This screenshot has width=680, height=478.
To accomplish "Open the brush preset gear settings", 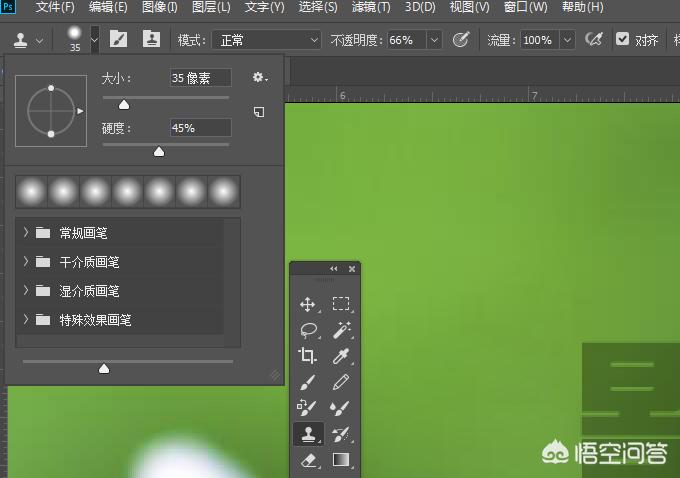I will (260, 78).
